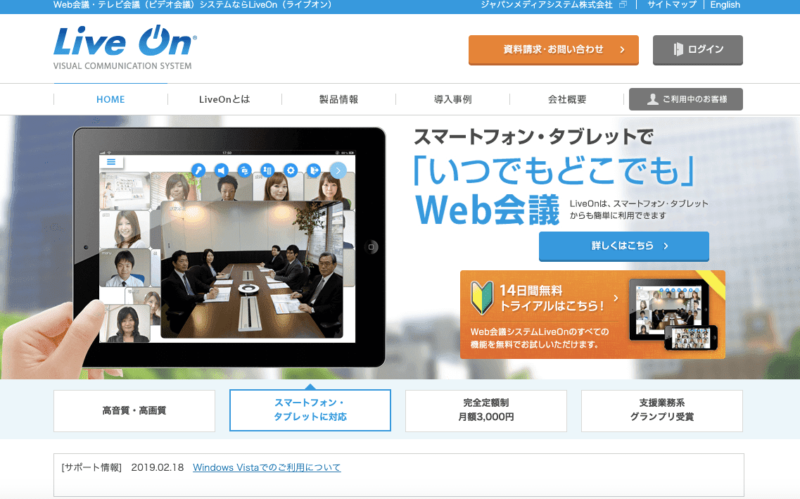This screenshot has height=499, width=800.
Task: Click the [サポート情報] label
Action: click(x=91, y=467)
